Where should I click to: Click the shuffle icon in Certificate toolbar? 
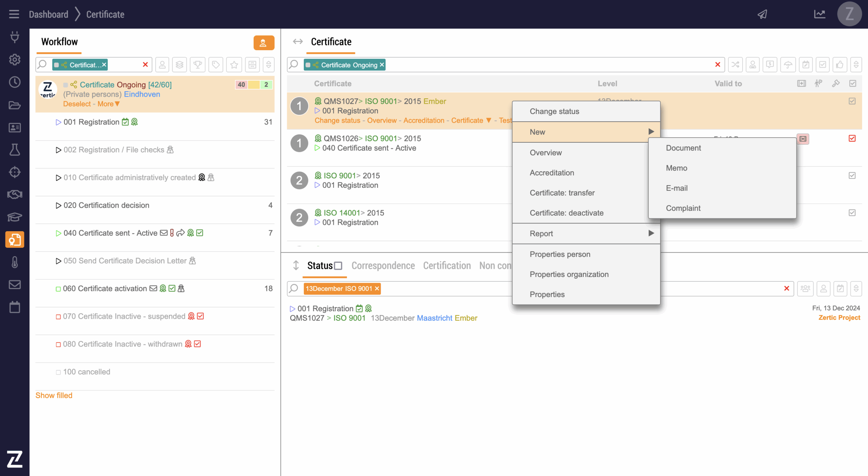point(735,65)
